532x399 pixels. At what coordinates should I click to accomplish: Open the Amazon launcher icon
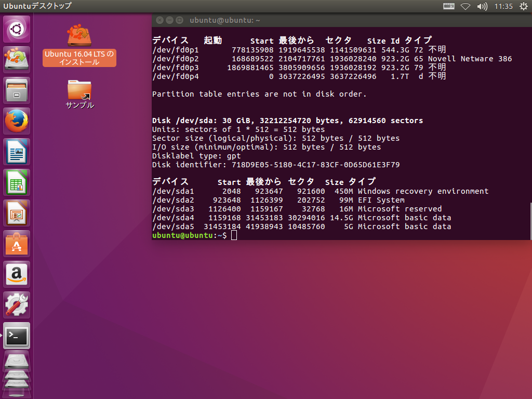coord(17,274)
